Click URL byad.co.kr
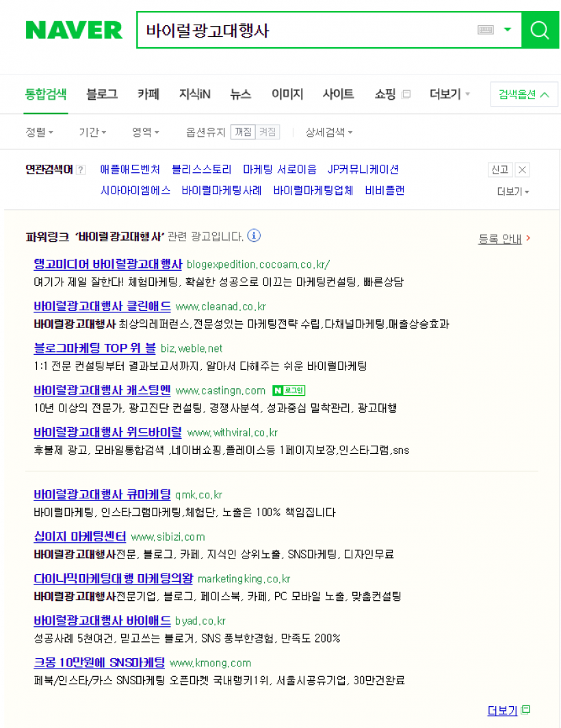Screen dimensions: 561x728 tap(200, 621)
